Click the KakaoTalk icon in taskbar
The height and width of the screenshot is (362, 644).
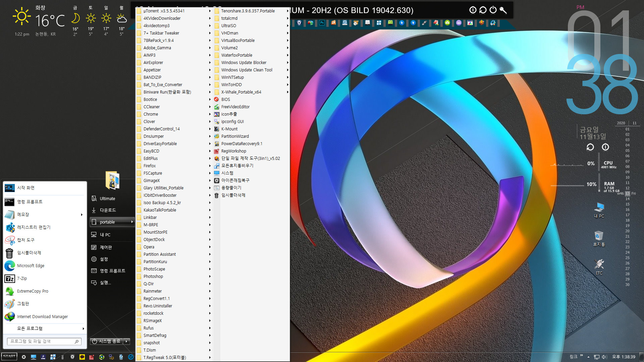pos(82,357)
